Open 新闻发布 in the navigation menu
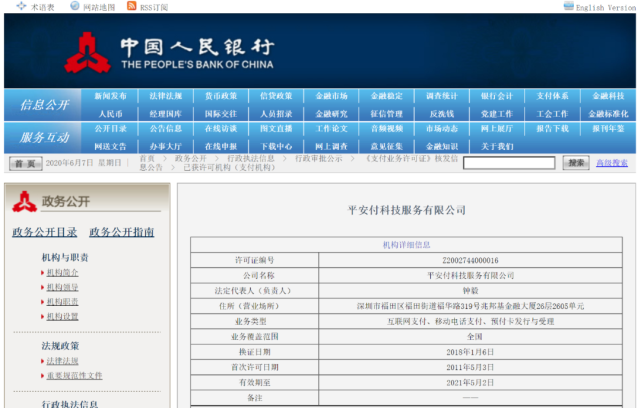 pos(110,96)
